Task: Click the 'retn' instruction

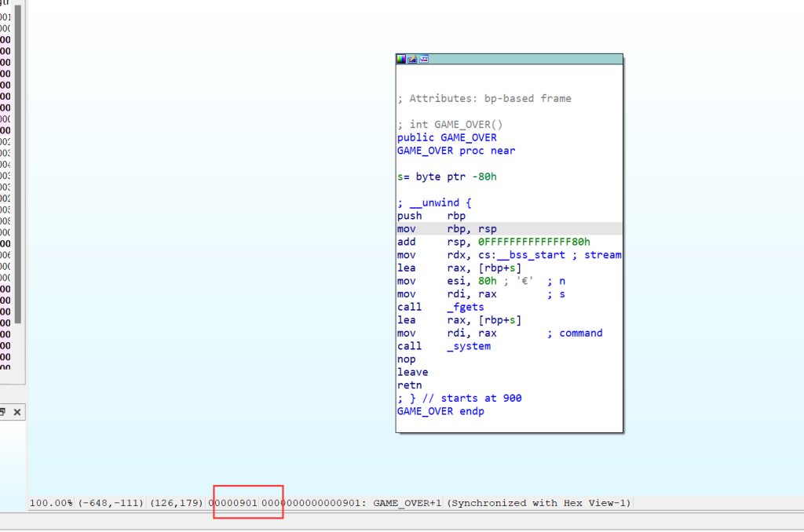Action: point(409,385)
